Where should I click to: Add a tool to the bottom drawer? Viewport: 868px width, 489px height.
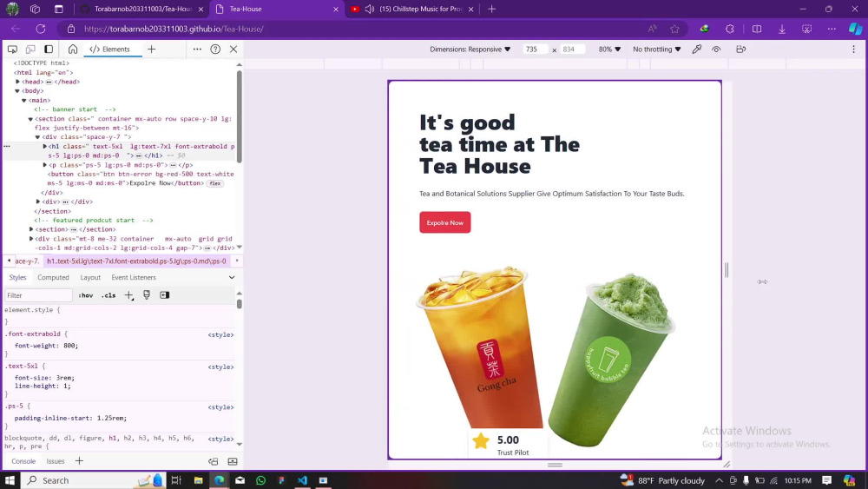79,460
